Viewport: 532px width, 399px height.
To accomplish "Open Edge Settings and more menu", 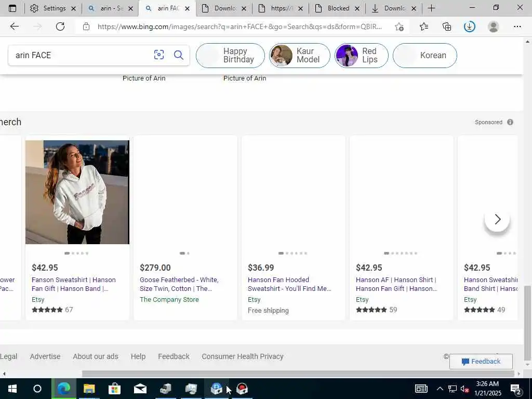I will [517, 26].
